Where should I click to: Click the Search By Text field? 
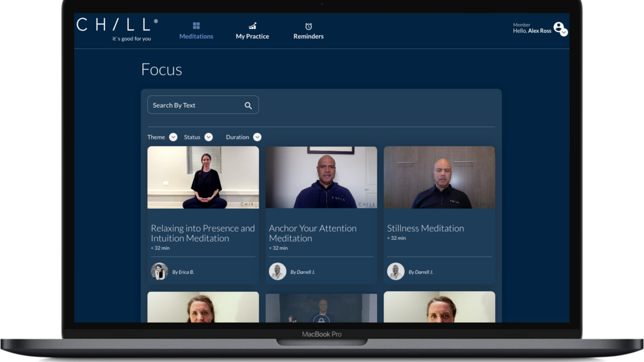193,105
